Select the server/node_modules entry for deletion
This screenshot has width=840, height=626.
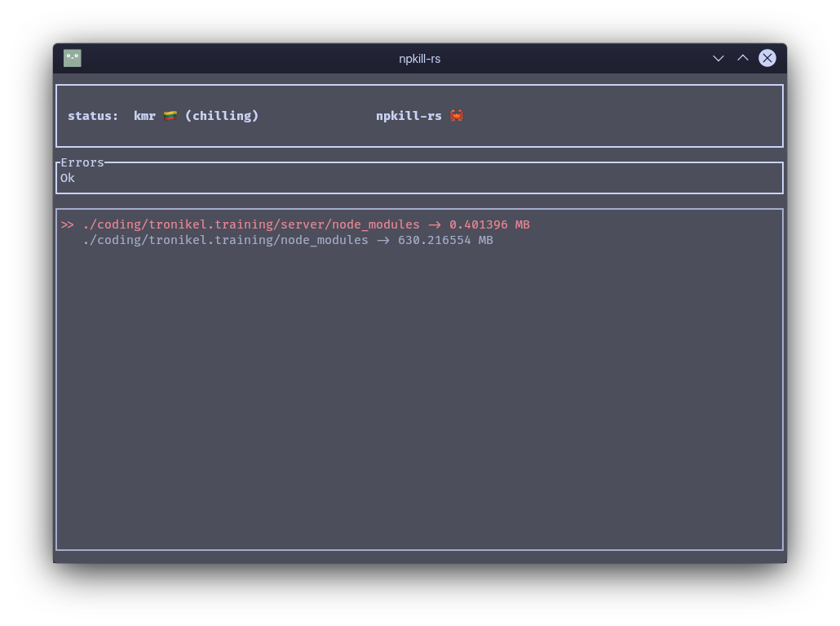[251, 224]
